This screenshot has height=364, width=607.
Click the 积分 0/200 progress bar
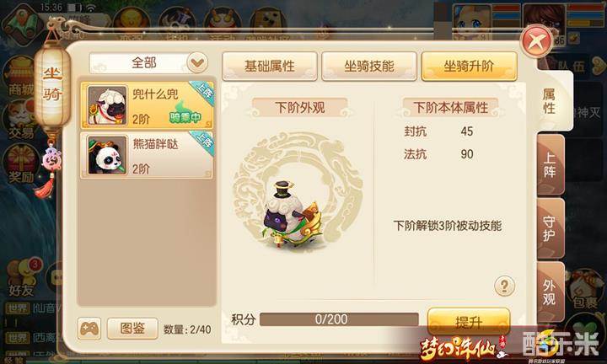pos(339,319)
